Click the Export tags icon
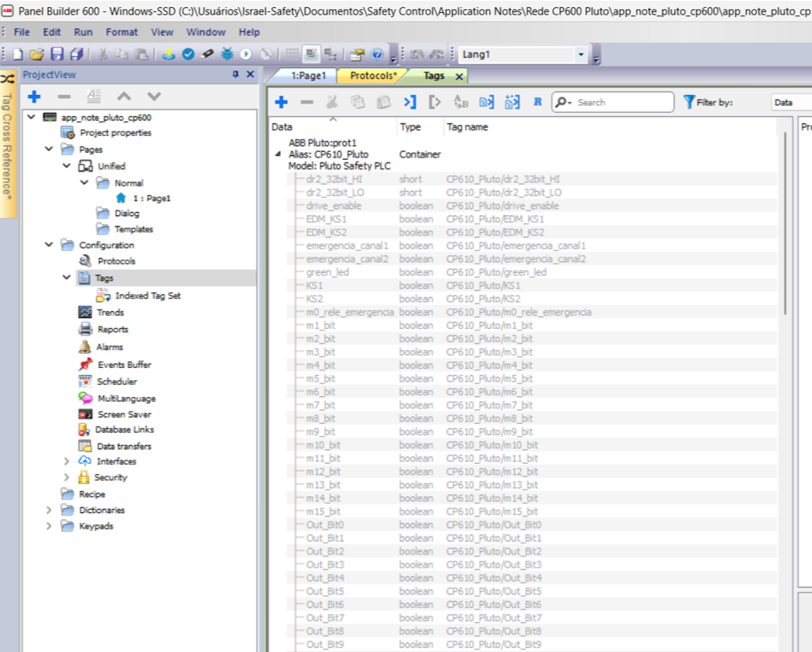This screenshot has height=652, width=812. pyautogui.click(x=435, y=102)
